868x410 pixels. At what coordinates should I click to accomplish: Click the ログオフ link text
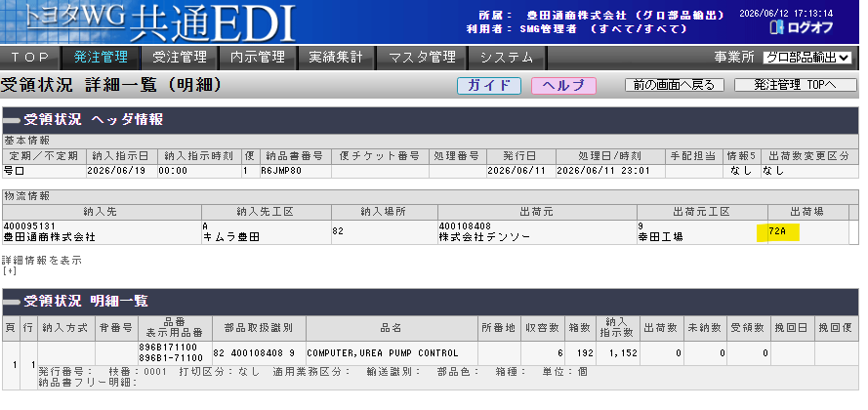[809, 27]
